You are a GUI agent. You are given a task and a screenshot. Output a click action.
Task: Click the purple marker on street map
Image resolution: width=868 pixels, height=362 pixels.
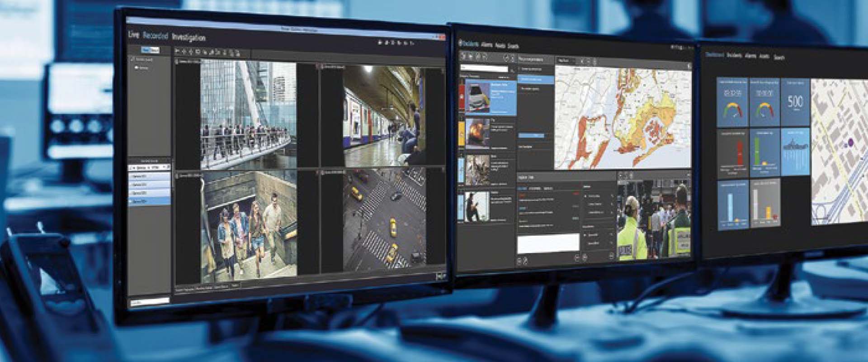coord(850,143)
